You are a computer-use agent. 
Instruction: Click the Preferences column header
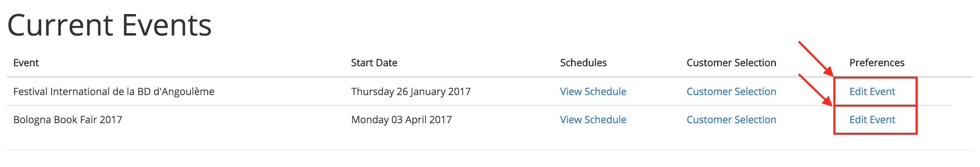[877, 62]
